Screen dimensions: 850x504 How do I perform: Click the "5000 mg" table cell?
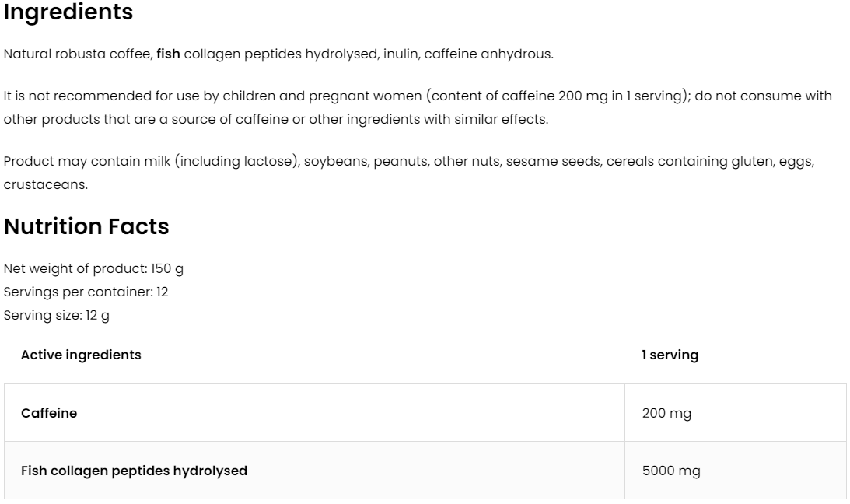(x=670, y=471)
